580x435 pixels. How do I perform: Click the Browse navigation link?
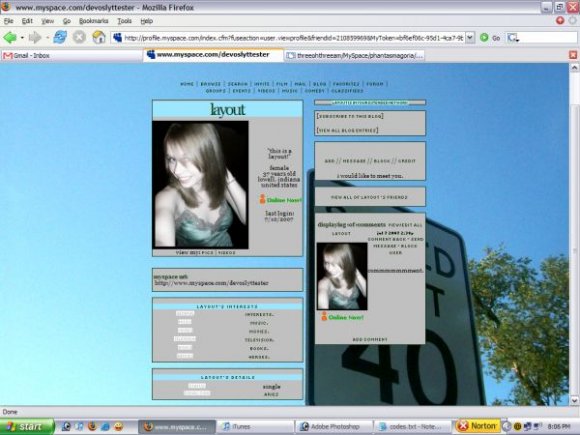pos(210,84)
